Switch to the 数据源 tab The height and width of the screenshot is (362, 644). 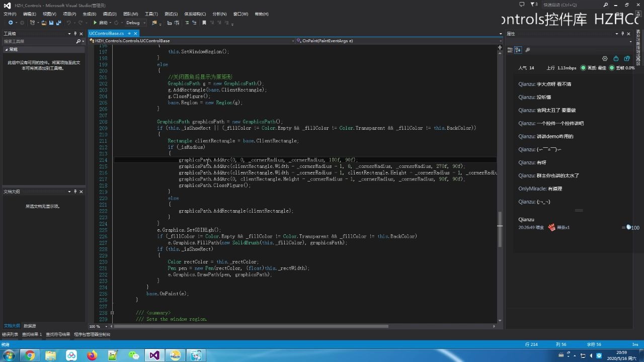pyautogui.click(x=30, y=326)
